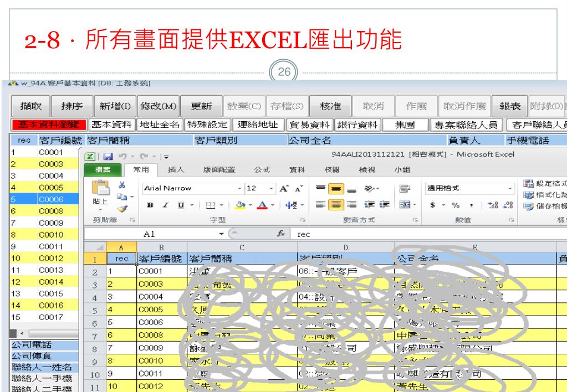Select customer row C0006 in background list

pyautogui.click(x=44, y=199)
